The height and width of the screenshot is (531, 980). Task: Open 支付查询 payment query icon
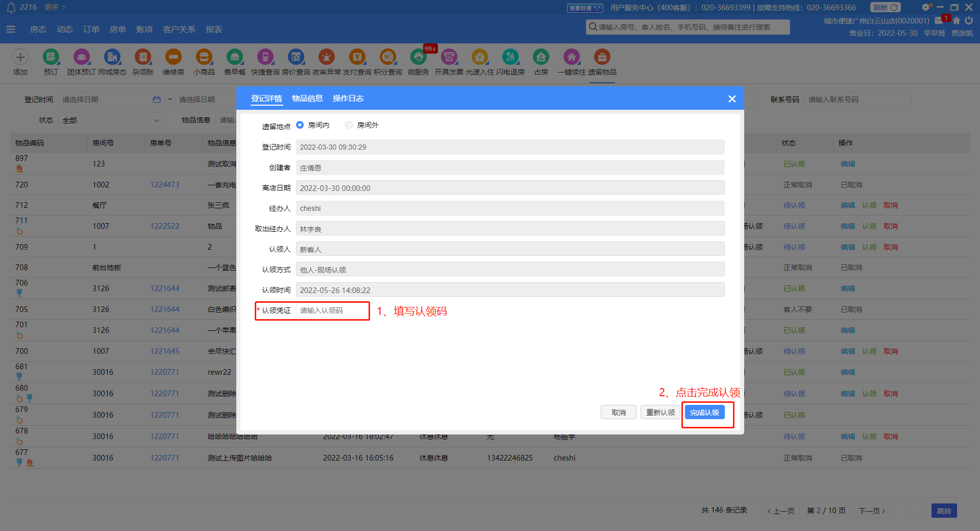(x=357, y=57)
